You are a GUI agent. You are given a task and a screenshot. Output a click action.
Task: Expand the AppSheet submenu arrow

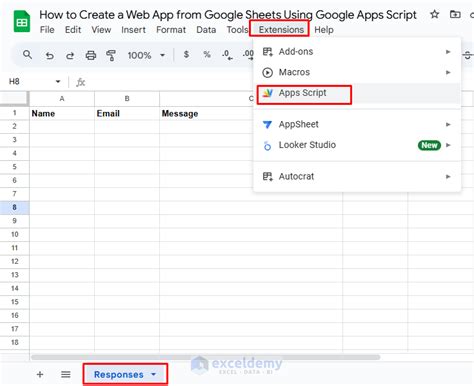point(448,124)
